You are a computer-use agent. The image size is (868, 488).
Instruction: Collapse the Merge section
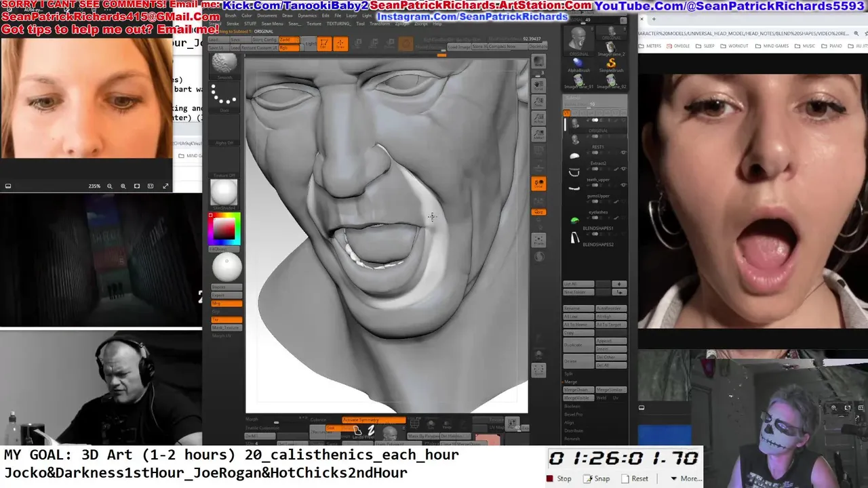point(570,382)
